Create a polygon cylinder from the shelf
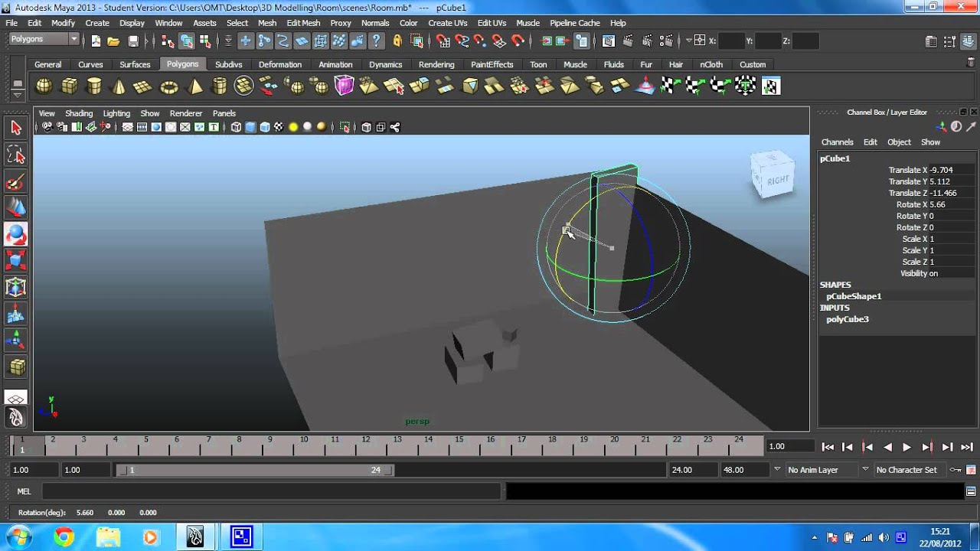This screenshot has width=980, height=551. coord(94,86)
